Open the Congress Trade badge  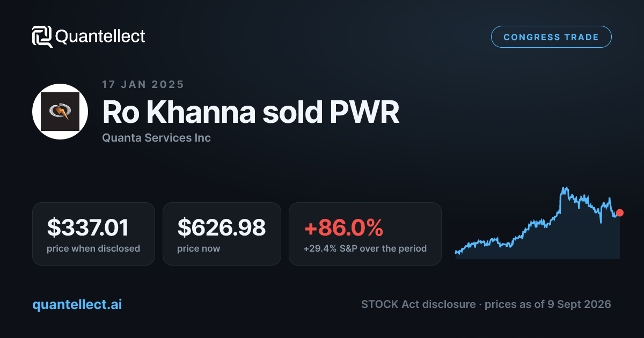coord(551,37)
